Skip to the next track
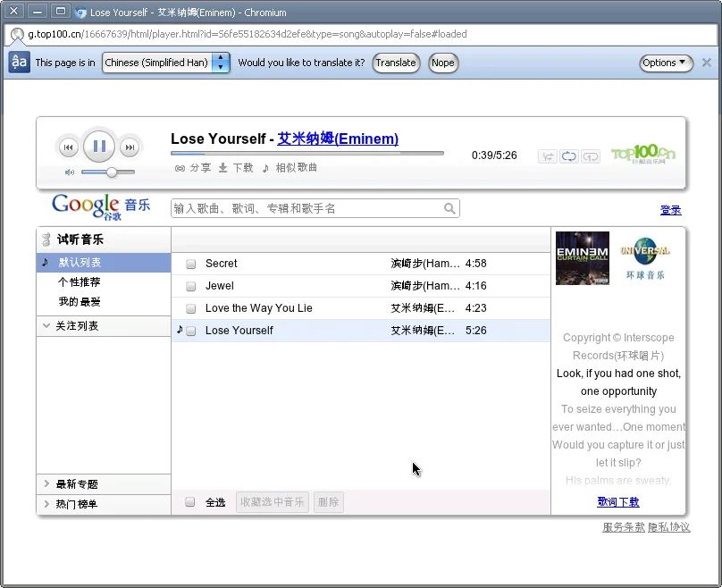Viewport: 722px width, 588px height. tap(130, 147)
